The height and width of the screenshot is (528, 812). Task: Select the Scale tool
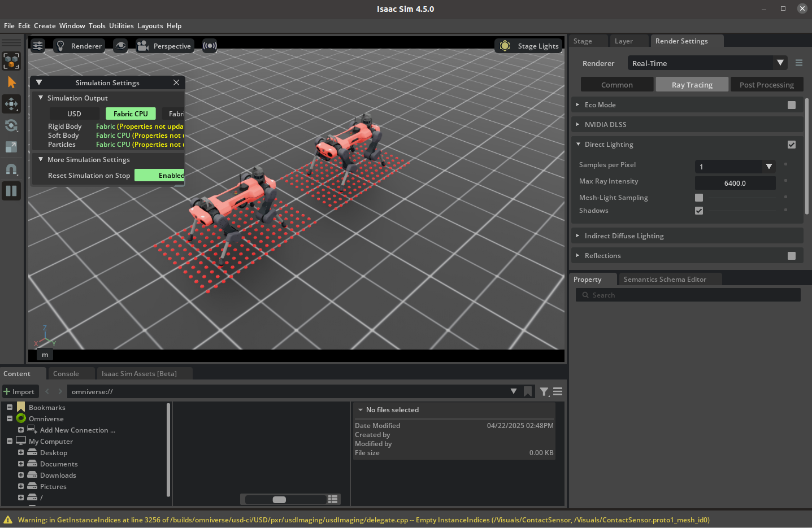[x=11, y=147]
